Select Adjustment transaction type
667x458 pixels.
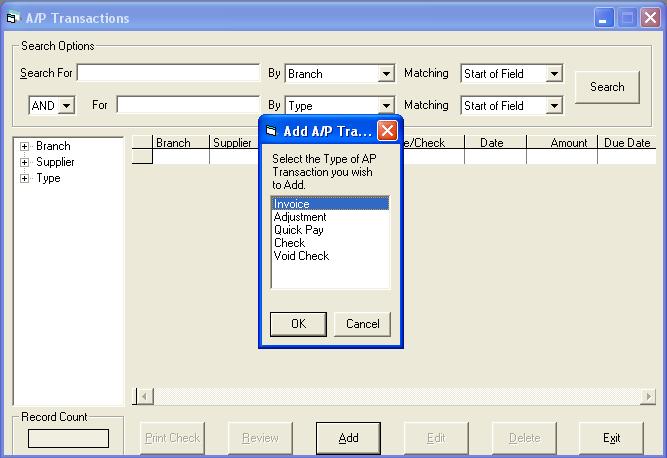point(300,217)
